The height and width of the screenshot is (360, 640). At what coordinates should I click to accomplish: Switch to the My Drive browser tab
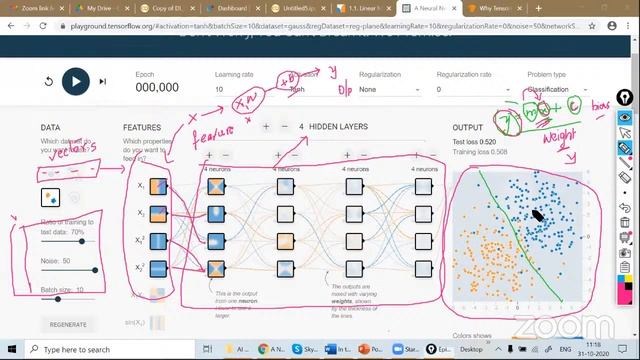(102, 8)
